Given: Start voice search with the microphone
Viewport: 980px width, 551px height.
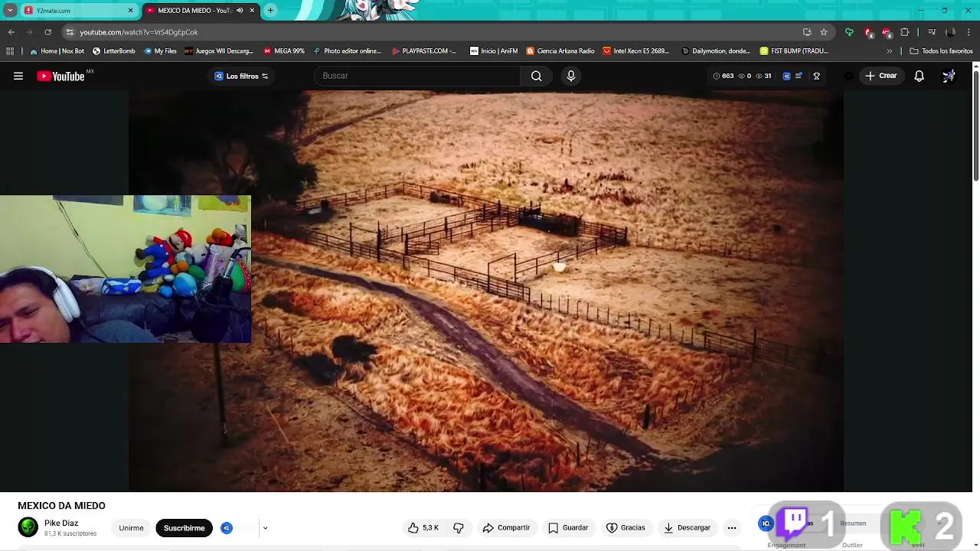Looking at the screenshot, I should pyautogui.click(x=570, y=76).
